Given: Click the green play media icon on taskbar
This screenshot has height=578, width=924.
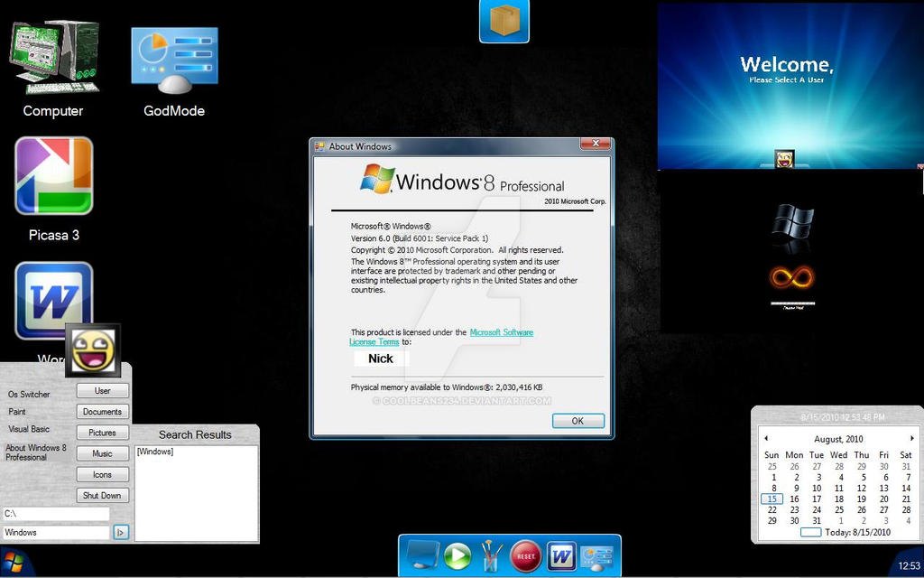Looking at the screenshot, I should [x=457, y=554].
